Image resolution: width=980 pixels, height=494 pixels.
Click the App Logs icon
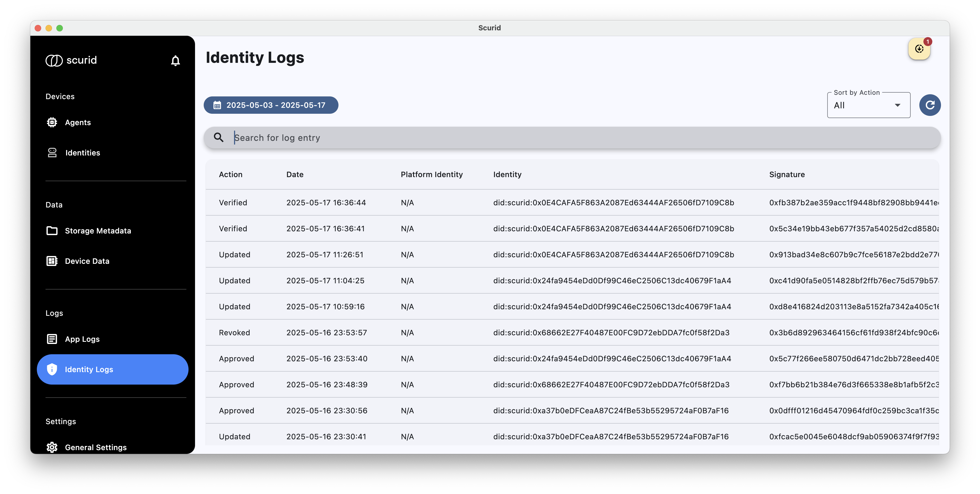pyautogui.click(x=52, y=339)
